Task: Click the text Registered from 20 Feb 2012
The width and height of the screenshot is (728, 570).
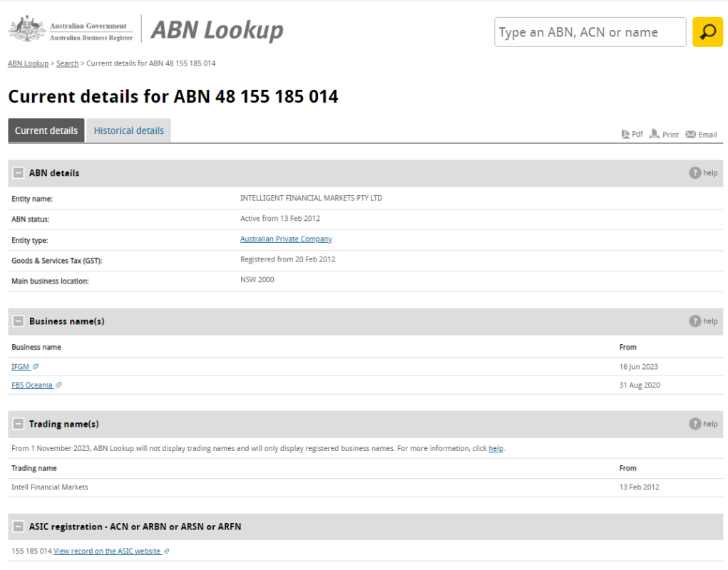Action: click(x=288, y=259)
